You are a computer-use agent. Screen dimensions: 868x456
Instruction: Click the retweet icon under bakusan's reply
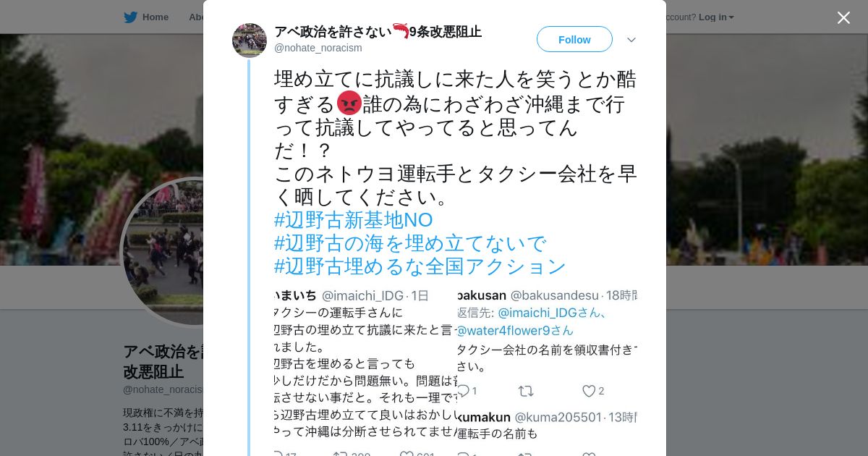(526, 391)
